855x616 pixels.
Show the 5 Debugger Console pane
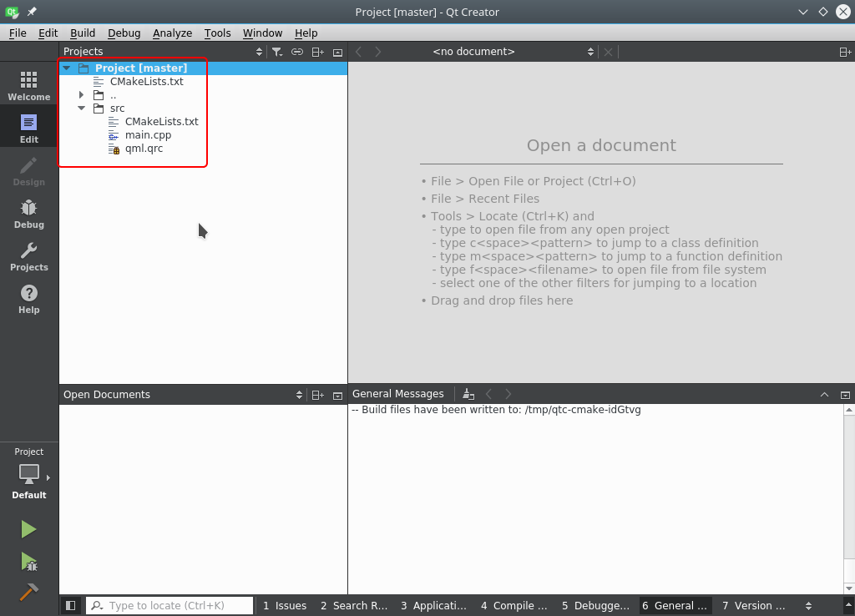(595, 606)
